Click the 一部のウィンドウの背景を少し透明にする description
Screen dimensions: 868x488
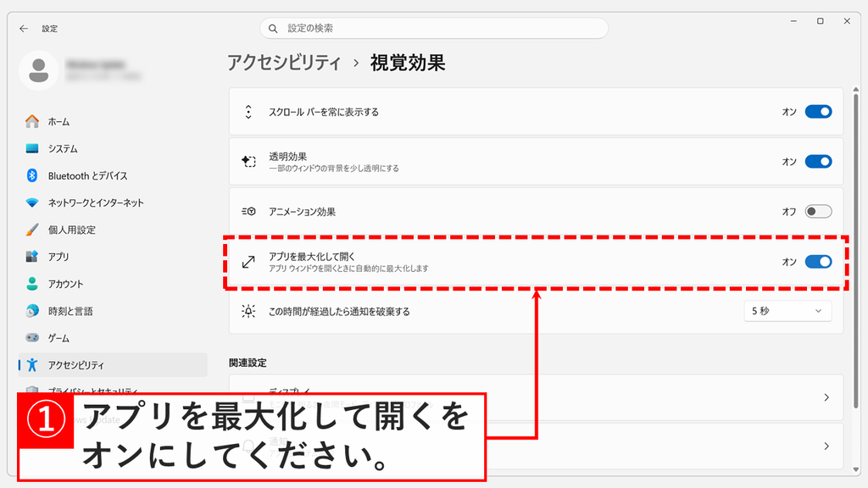coord(334,169)
